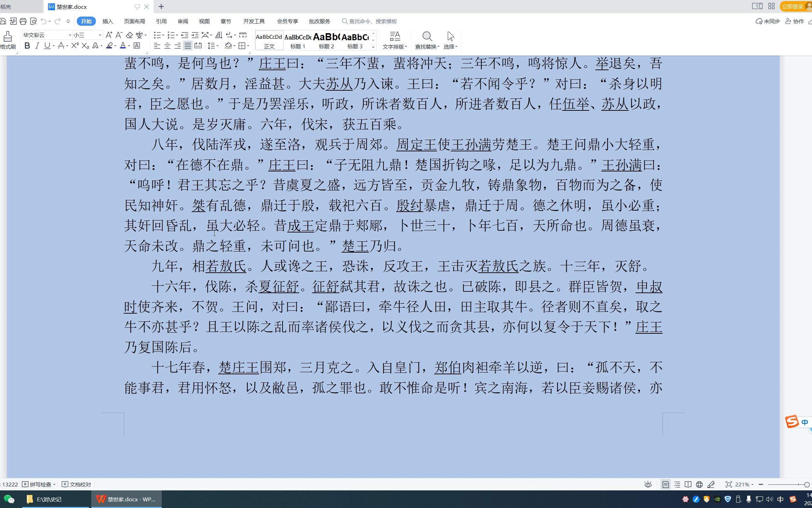Click 文档校对 in status bar
The height and width of the screenshot is (508, 812).
76,484
